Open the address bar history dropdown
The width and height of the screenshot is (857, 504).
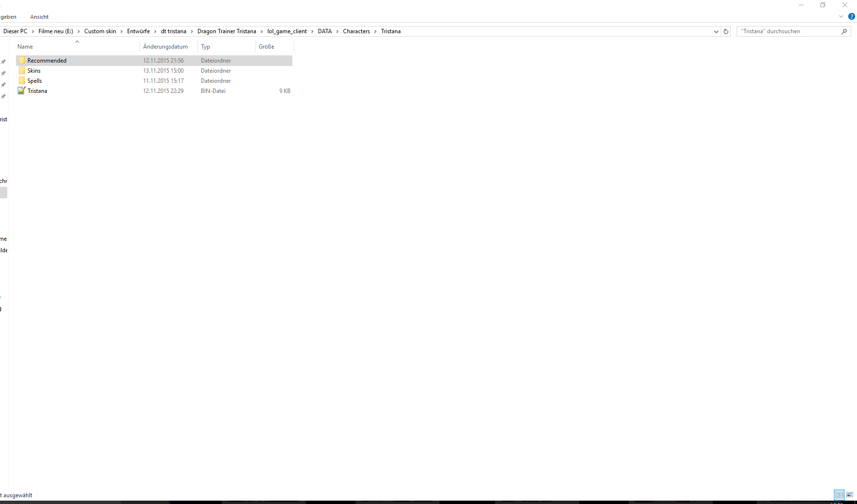point(716,31)
